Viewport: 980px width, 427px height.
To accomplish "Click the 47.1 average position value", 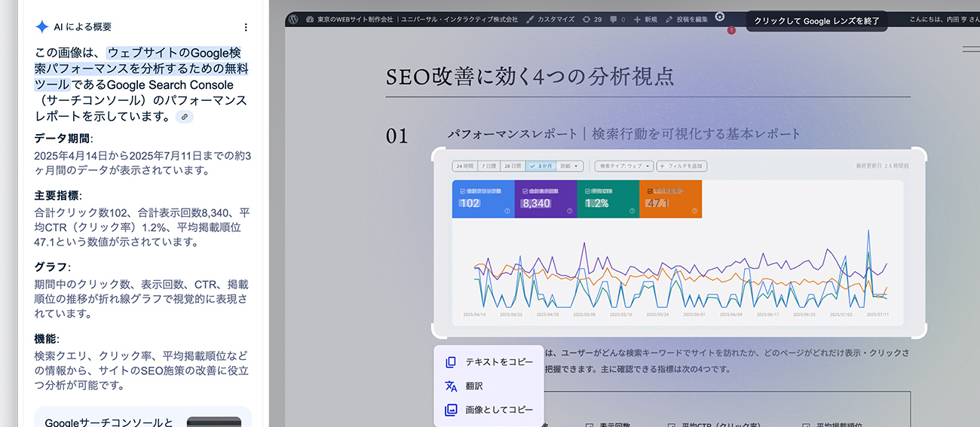I will click(657, 203).
